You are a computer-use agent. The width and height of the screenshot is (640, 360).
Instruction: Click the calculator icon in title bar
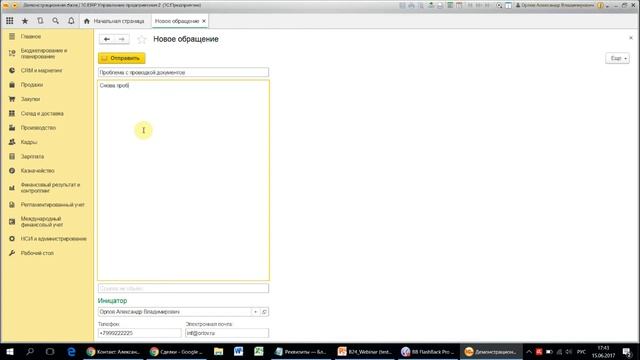pos(450,5)
